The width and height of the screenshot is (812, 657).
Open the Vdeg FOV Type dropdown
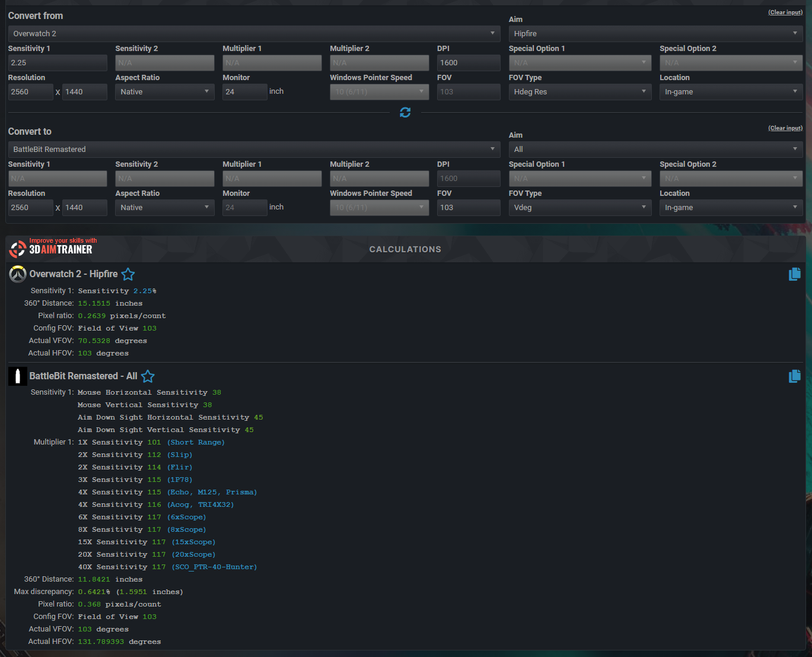pyautogui.click(x=580, y=208)
